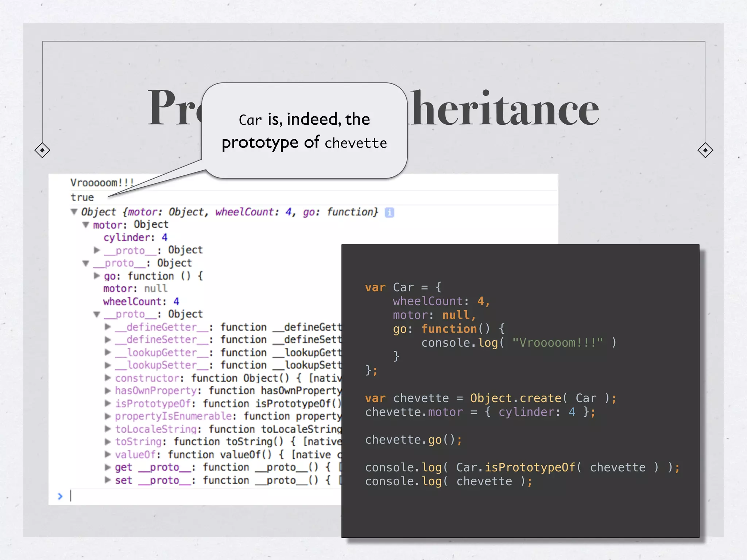The image size is (747, 560).
Task: Expand the __lookupGetter__ function entry
Action: pos(108,353)
